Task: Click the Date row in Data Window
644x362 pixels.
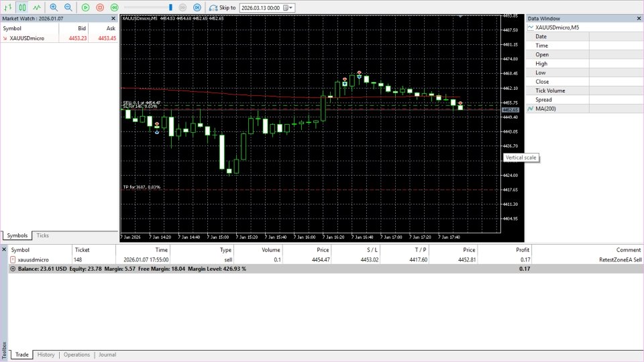Action: pos(584,36)
